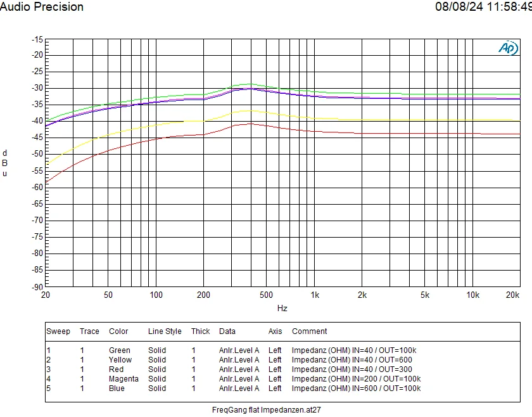Image resolution: width=532 pixels, height=417 pixels.
Task: Select the Blue sweep color label
Action: click(117, 388)
